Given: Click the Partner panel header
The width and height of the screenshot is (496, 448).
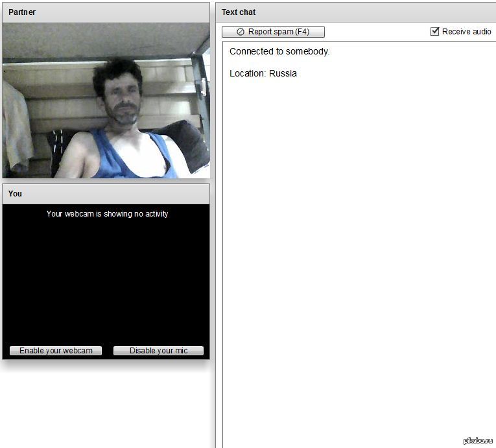Looking at the screenshot, I should tap(106, 12).
